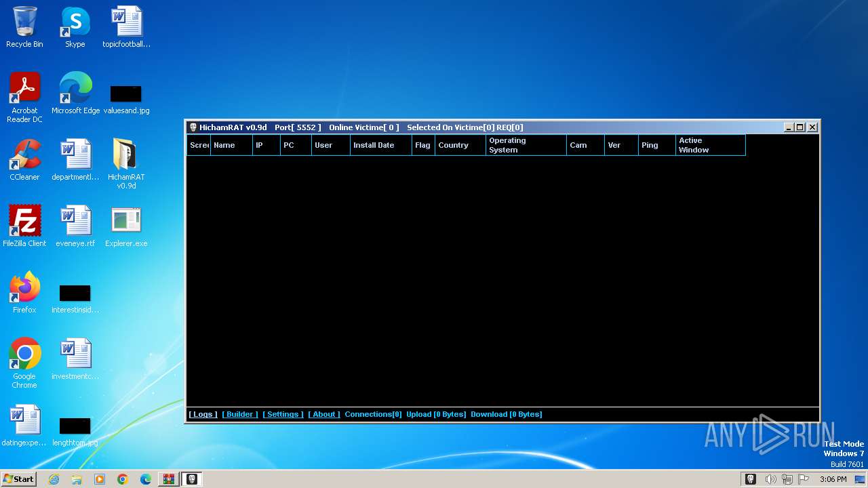The height and width of the screenshot is (488, 868).
Task: Click the 3:06 PM taskbar clock
Action: coord(833,479)
